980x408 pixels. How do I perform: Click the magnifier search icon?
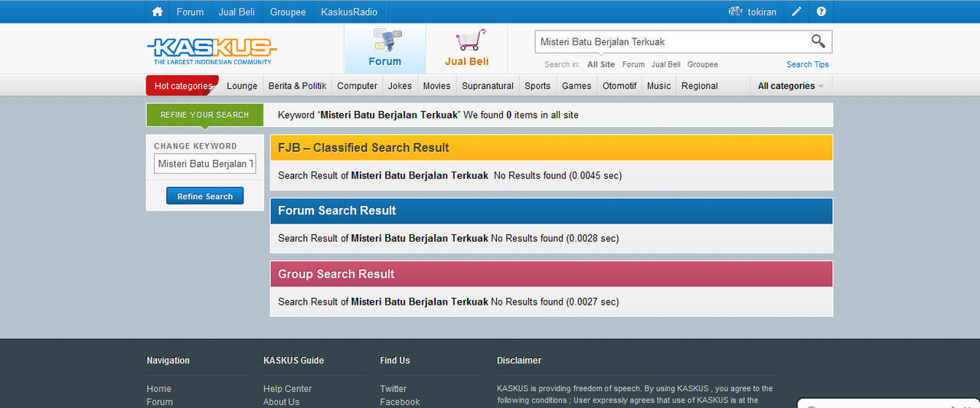click(x=818, y=41)
